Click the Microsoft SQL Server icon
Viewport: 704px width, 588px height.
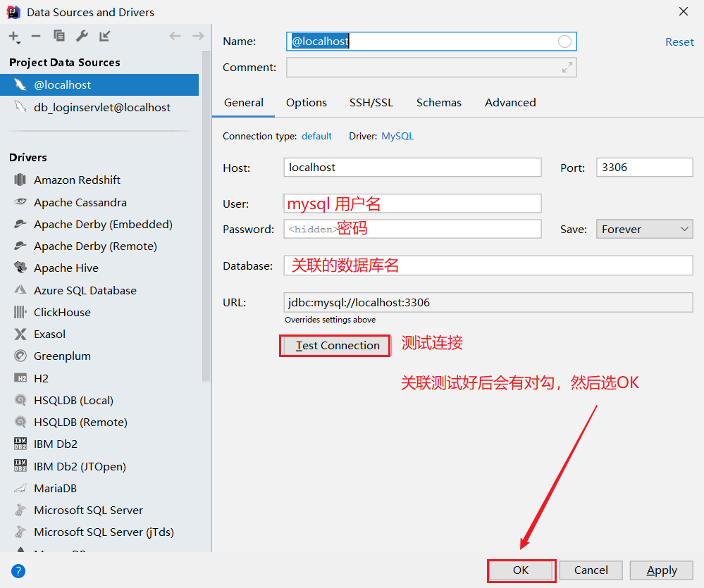[20, 510]
